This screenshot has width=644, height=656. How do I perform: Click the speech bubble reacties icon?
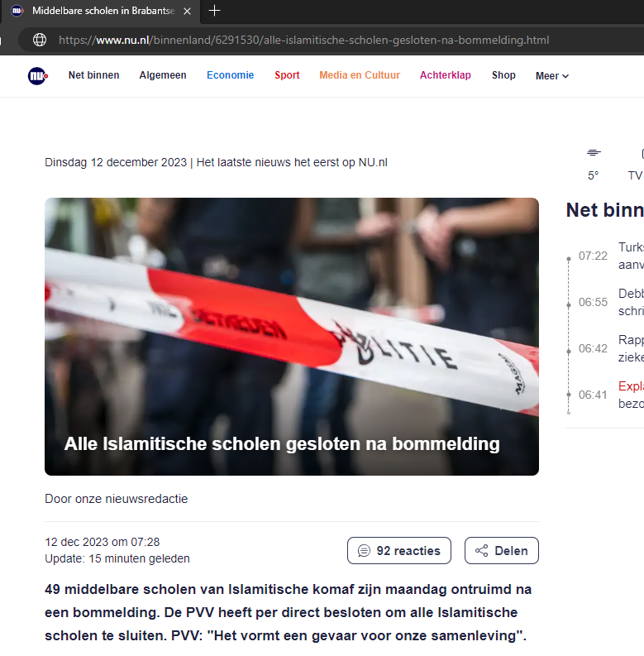click(364, 551)
